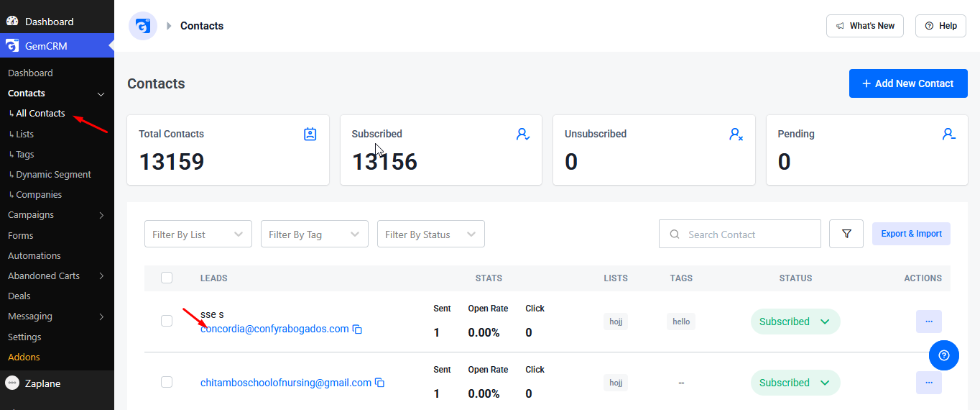Click the What's New button
The width and height of the screenshot is (980, 410).
click(865, 26)
